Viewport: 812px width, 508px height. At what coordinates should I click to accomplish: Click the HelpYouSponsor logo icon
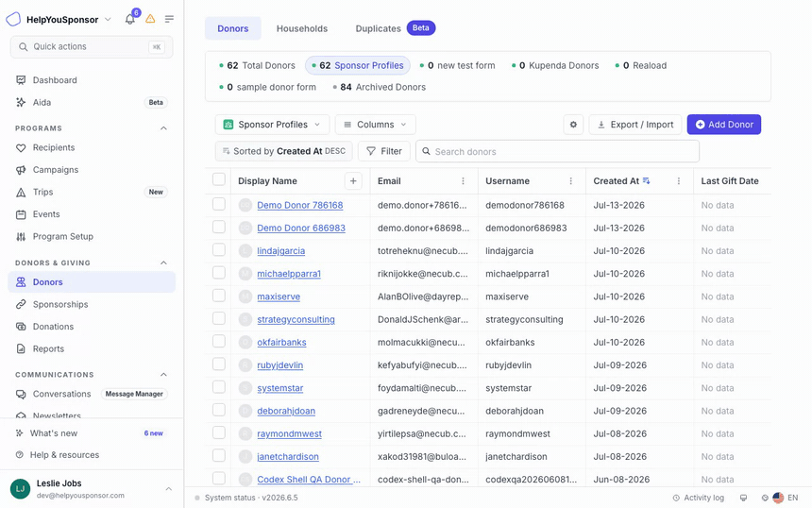click(x=13, y=19)
